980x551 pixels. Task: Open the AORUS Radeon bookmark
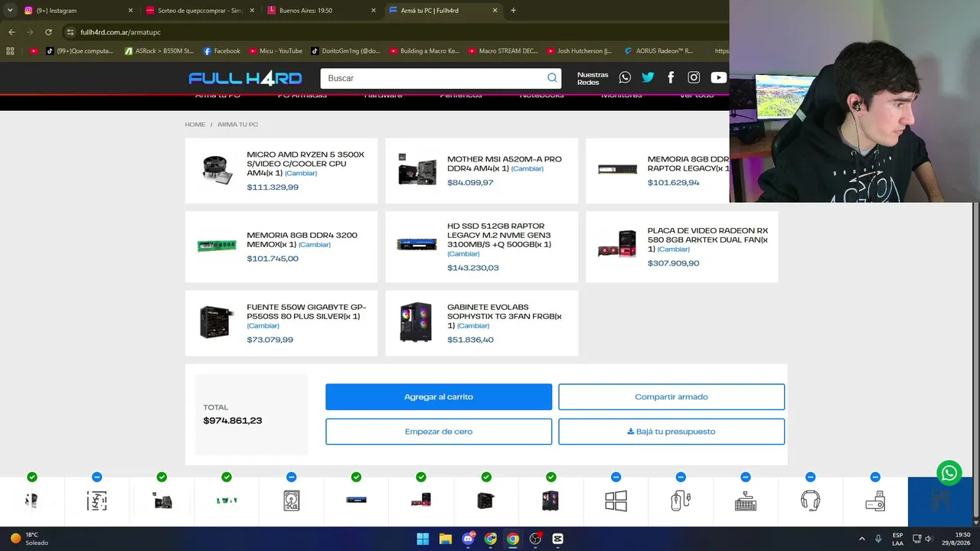pos(658,51)
